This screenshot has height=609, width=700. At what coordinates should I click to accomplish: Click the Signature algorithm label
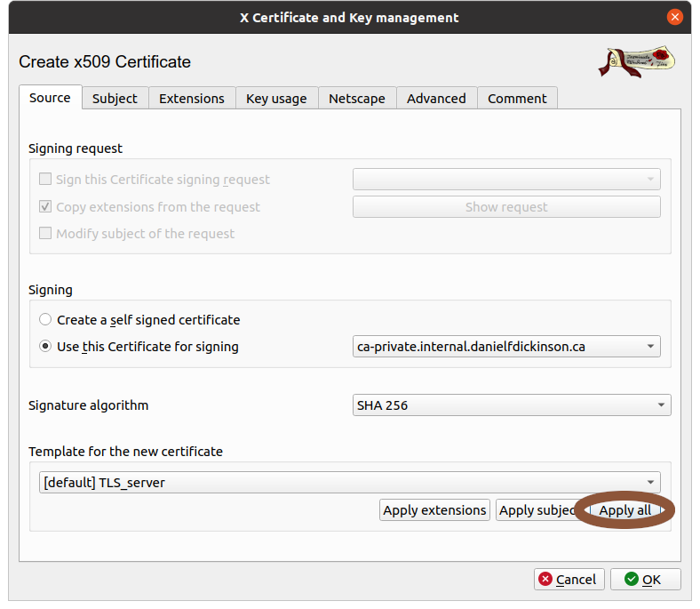(x=89, y=405)
